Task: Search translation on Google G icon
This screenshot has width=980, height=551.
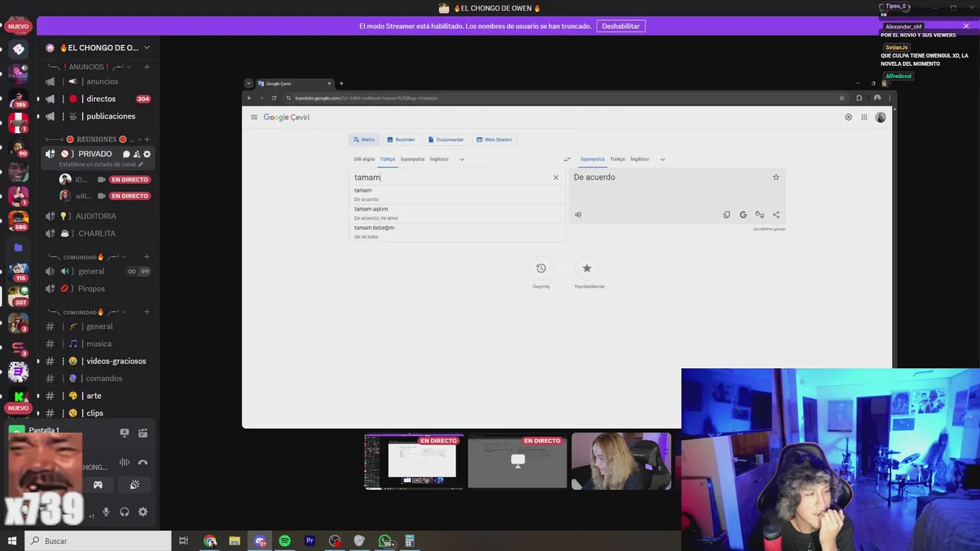Action: [x=743, y=215]
